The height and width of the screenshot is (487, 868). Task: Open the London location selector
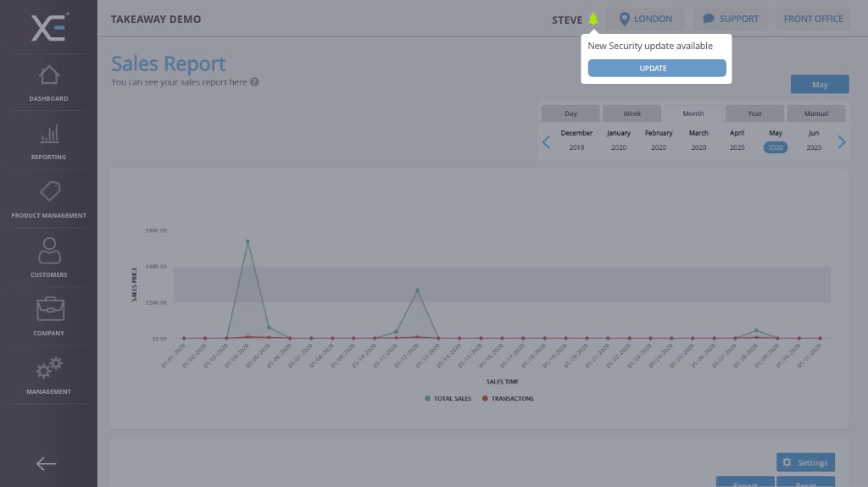pos(645,19)
